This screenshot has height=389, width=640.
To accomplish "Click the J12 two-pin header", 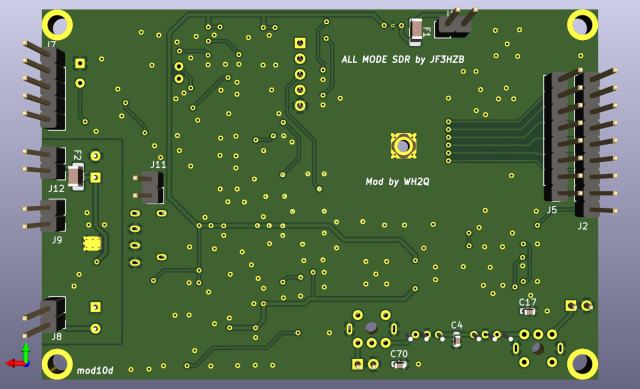I will pyautogui.click(x=45, y=163).
